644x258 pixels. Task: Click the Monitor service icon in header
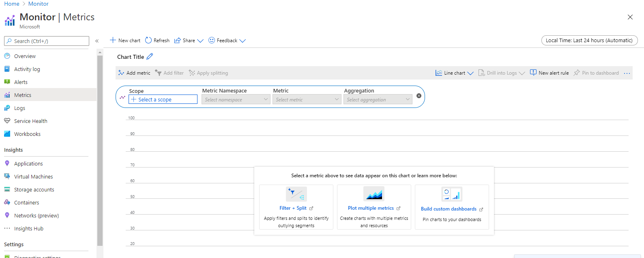coord(10,20)
